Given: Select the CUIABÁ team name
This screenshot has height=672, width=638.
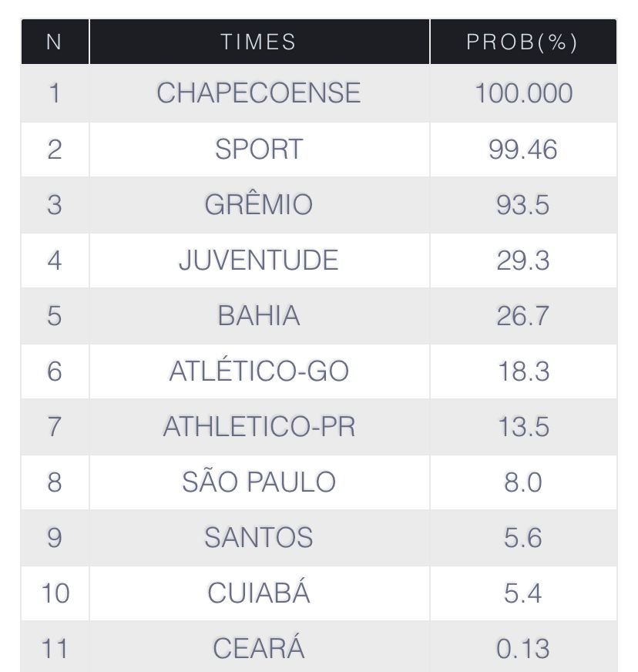Looking at the screenshot, I should [259, 593].
